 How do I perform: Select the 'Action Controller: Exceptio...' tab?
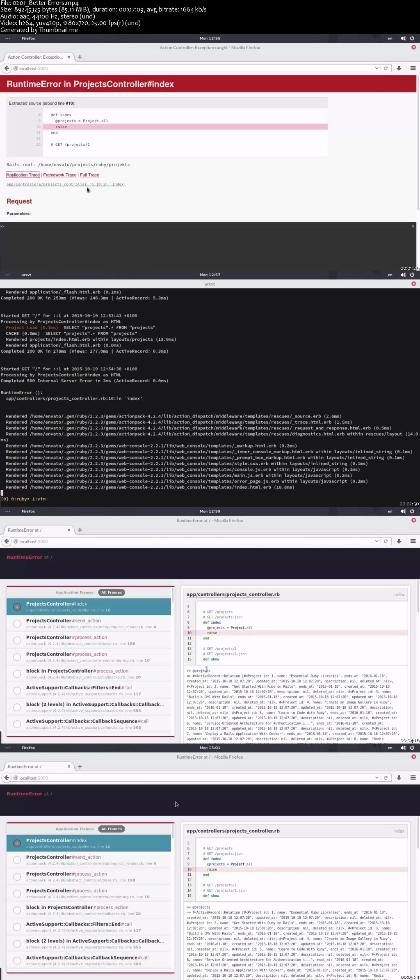pos(38,57)
